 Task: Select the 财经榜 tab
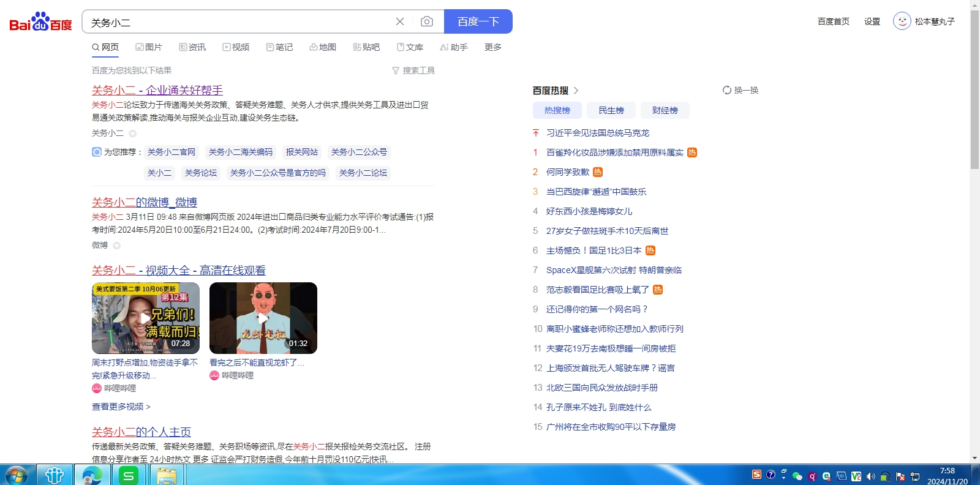(x=665, y=110)
